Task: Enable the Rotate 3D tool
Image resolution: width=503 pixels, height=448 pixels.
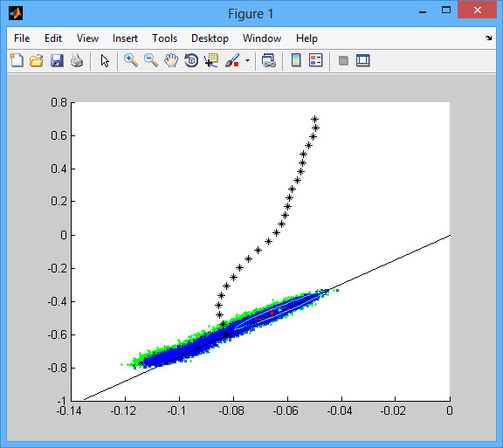Action: (191, 60)
